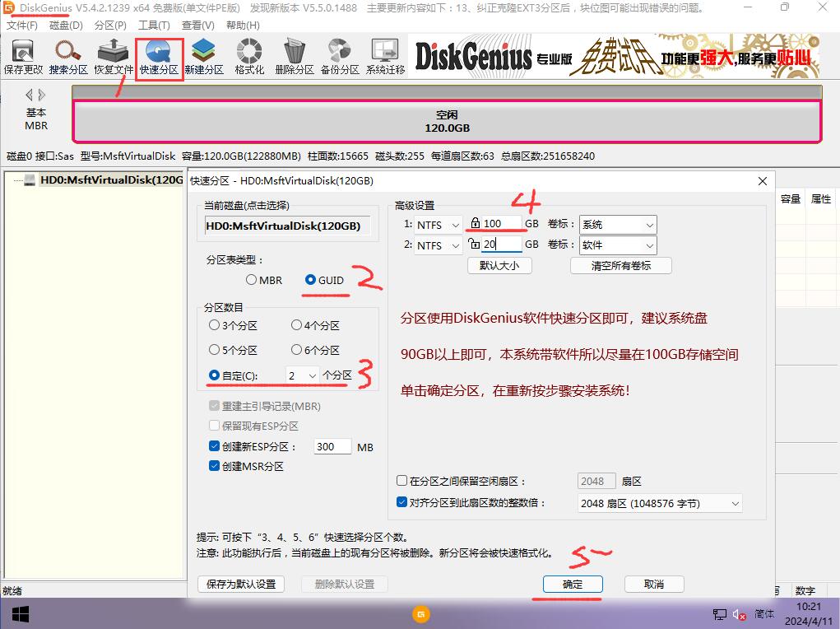The image size is (840, 629).
Task: Launch the 系统迁移 (System Migration) tool
Action: point(385,56)
